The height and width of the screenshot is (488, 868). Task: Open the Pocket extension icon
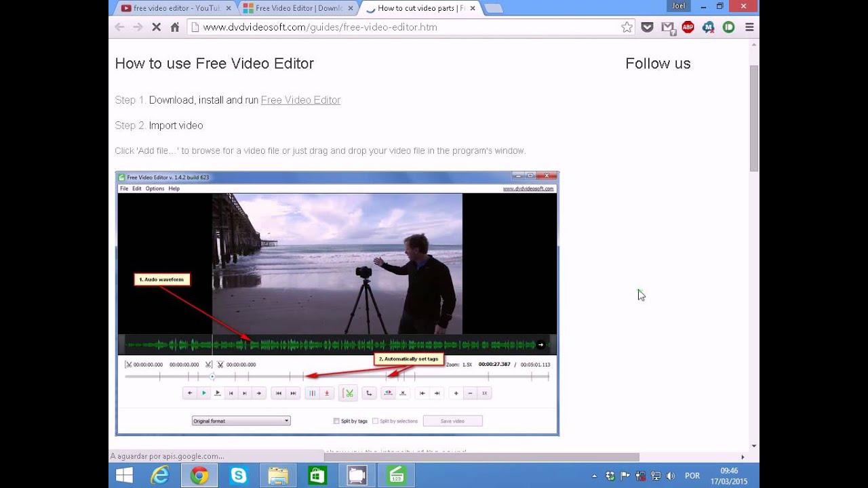pyautogui.click(x=647, y=27)
